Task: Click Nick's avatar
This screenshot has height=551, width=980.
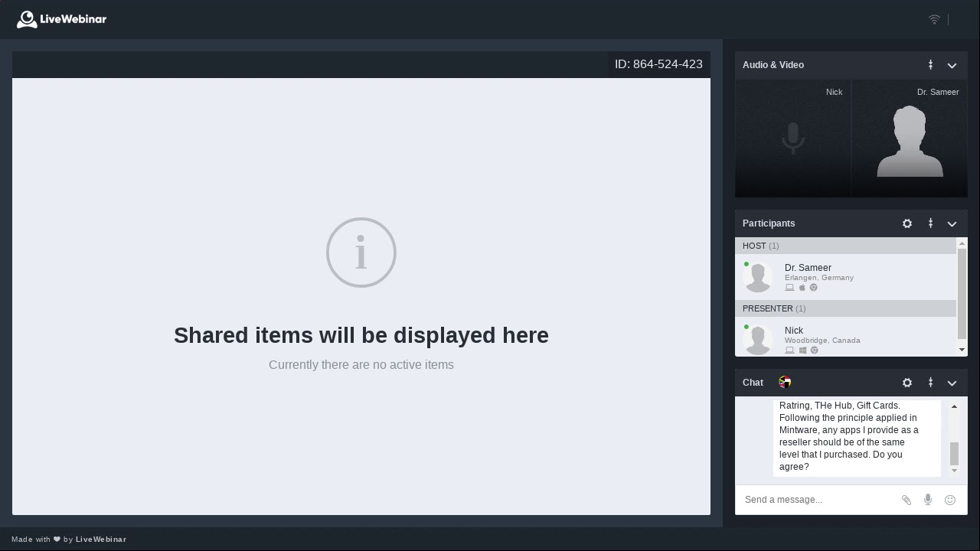Action: [758, 340]
